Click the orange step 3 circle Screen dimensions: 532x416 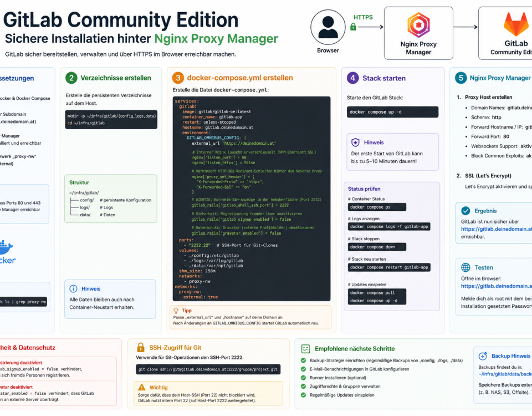(178, 78)
